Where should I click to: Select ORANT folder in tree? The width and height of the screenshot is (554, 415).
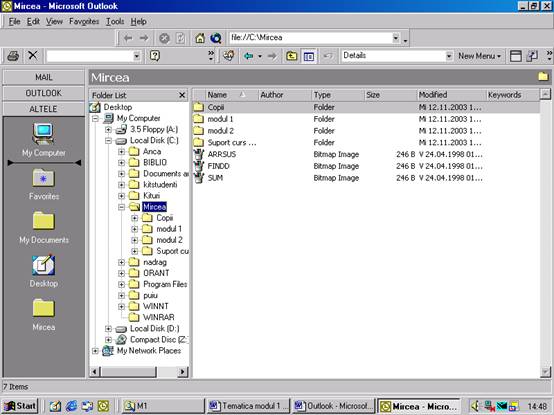pyautogui.click(x=156, y=273)
